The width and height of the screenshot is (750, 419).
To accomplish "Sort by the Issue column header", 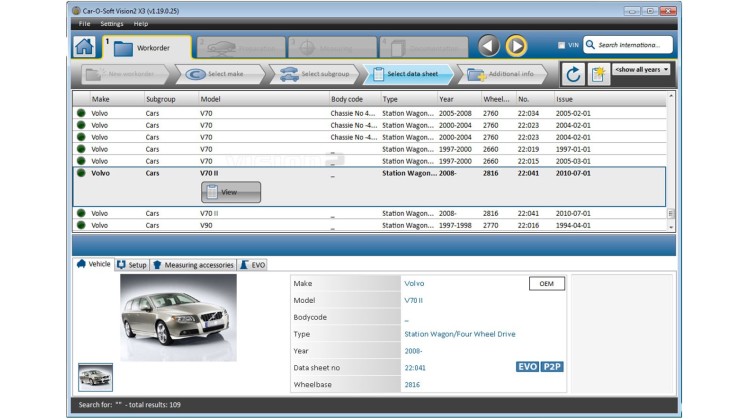I will tap(564, 99).
